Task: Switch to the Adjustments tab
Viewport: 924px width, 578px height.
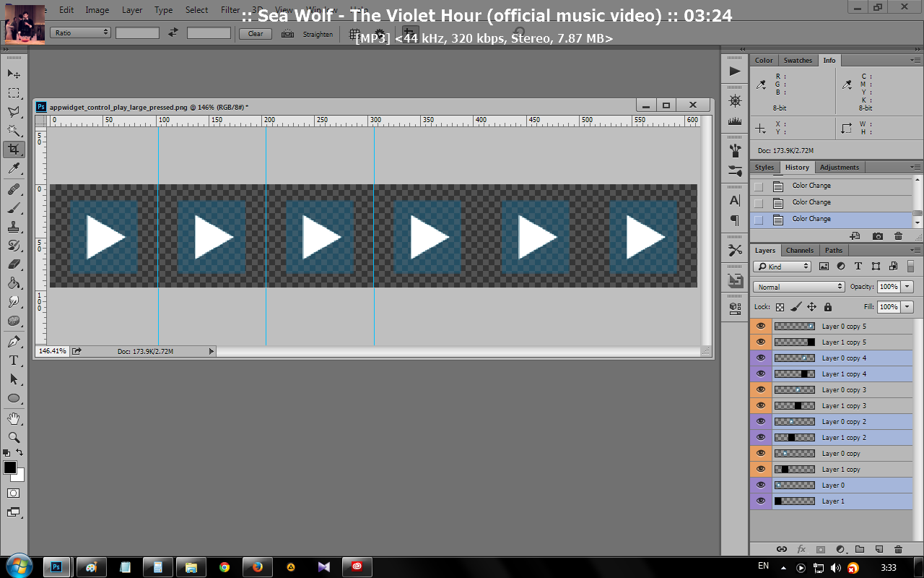Action: pyautogui.click(x=840, y=168)
